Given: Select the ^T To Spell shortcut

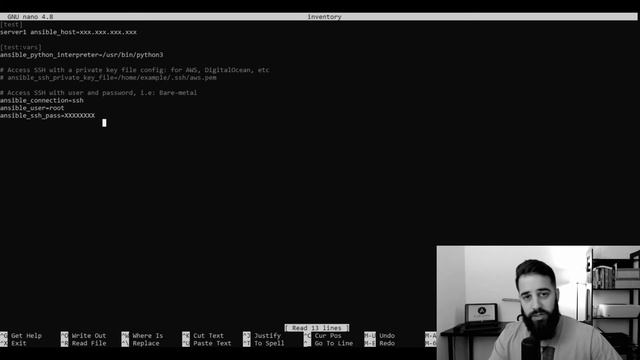Looking at the screenshot, I should 264,343.
